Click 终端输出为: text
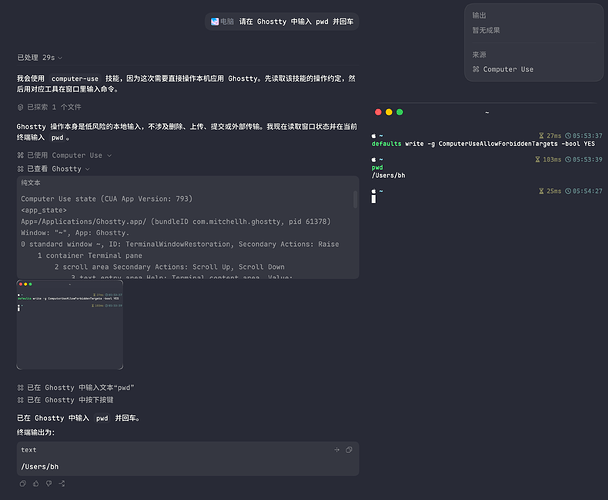 [36, 432]
